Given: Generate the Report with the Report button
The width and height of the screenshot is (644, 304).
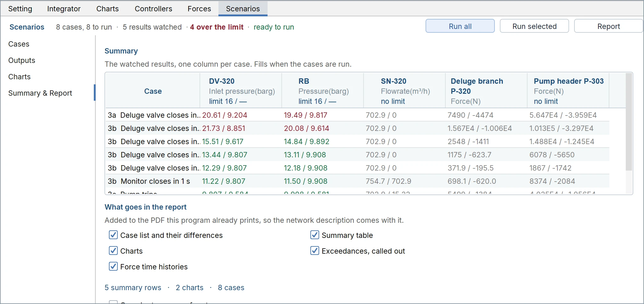Looking at the screenshot, I should click(x=609, y=26).
